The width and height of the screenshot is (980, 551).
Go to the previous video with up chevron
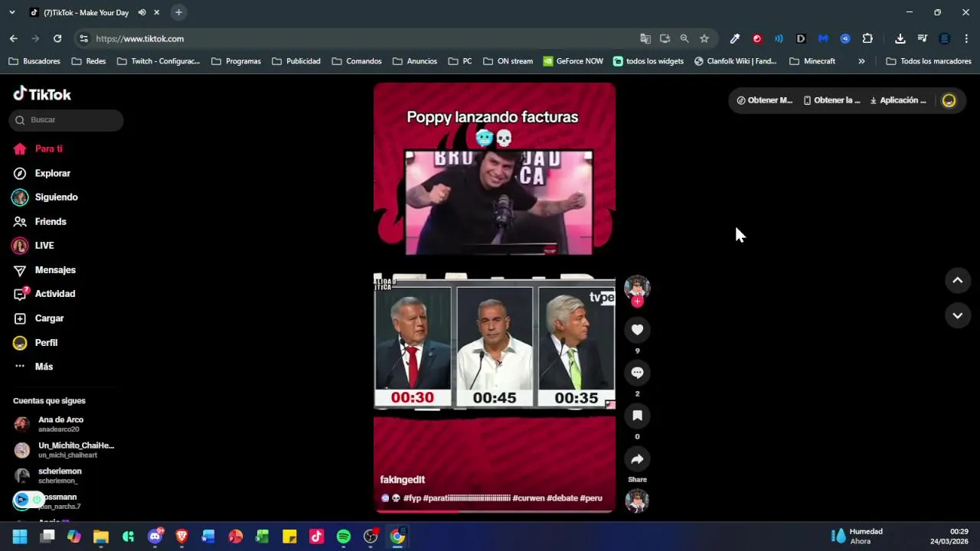coord(957,281)
